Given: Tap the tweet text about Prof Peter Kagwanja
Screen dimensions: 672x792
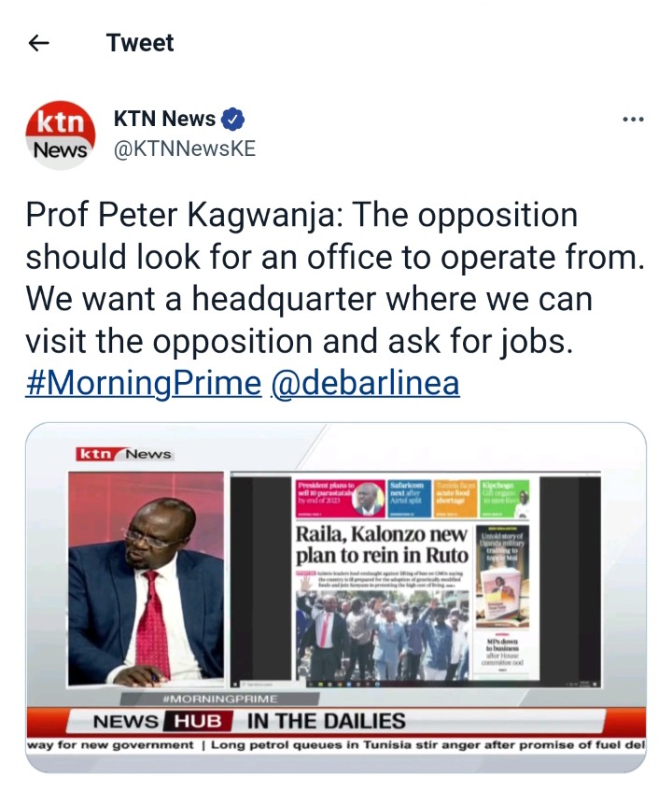Looking at the screenshot, I should pos(335,278).
